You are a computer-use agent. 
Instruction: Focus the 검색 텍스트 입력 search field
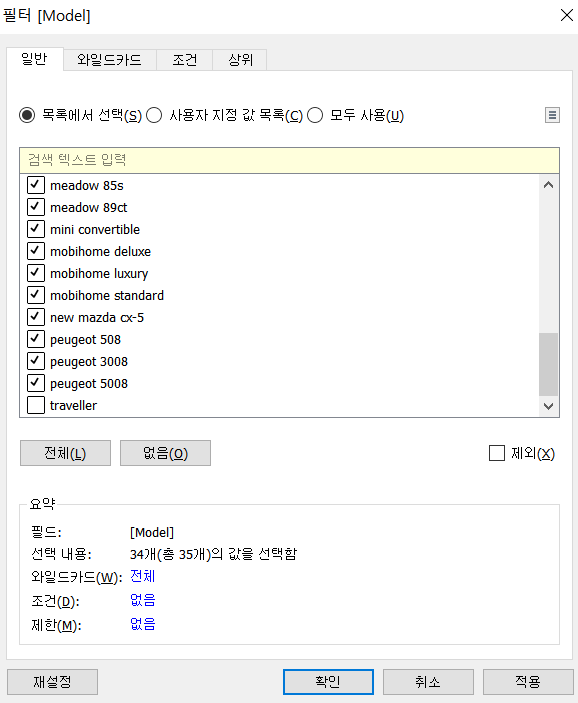pos(289,160)
